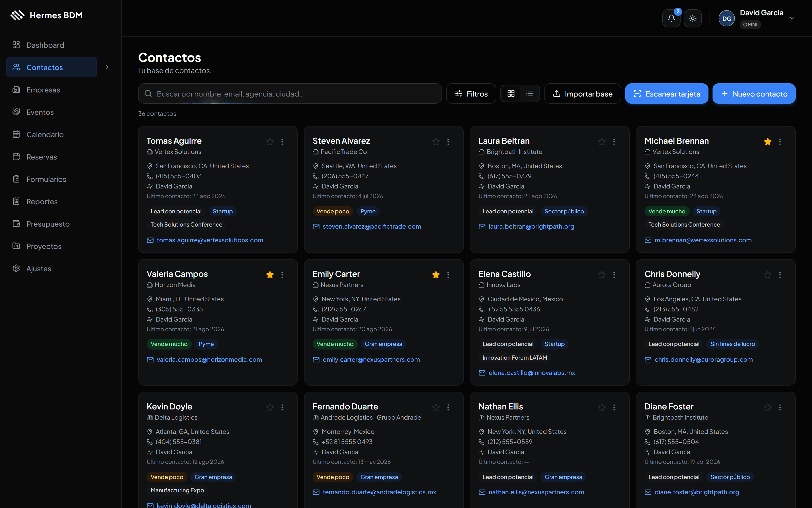
Task: Open options menu for Emily Carter
Action: [448, 275]
